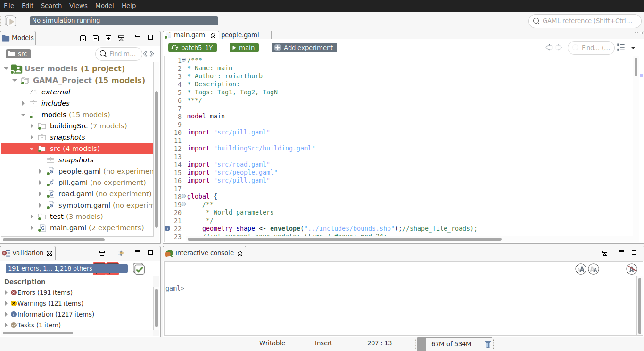
Task: Expand the Errors (191 items) group
Action: [x=6, y=292]
